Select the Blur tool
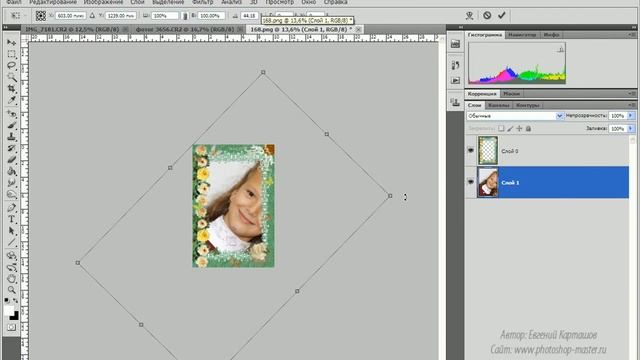Viewport: 640px width, 360px height. [x=11, y=183]
